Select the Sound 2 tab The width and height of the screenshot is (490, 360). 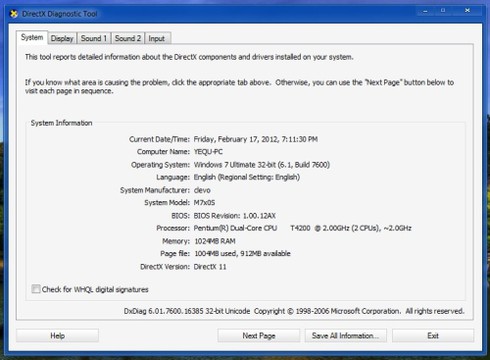128,38
